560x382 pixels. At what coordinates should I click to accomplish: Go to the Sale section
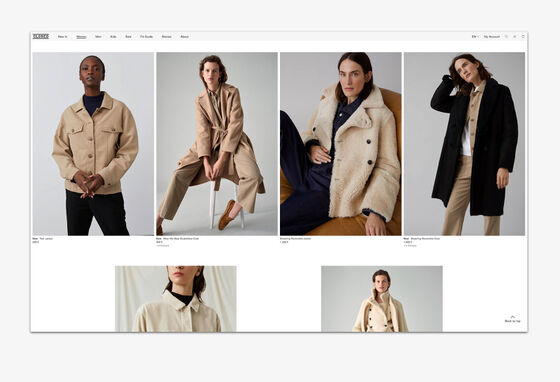[128, 37]
